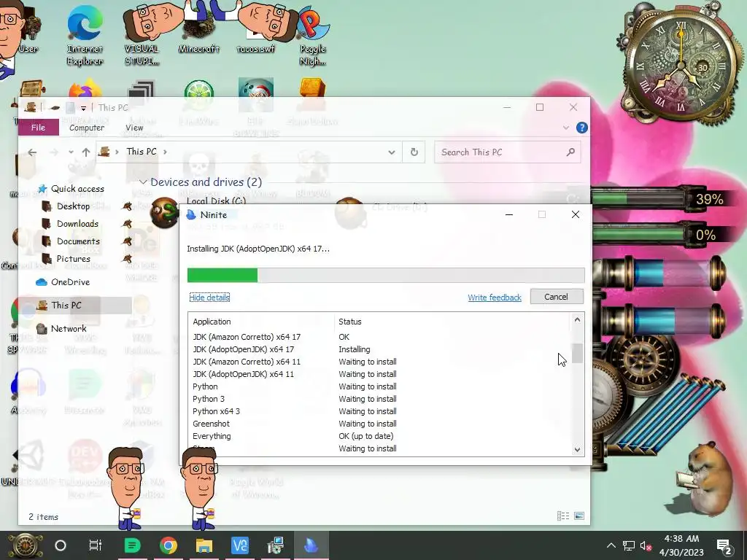Click Back arrow in This PC window
Image resolution: width=747 pixels, height=560 pixels.
32,152
